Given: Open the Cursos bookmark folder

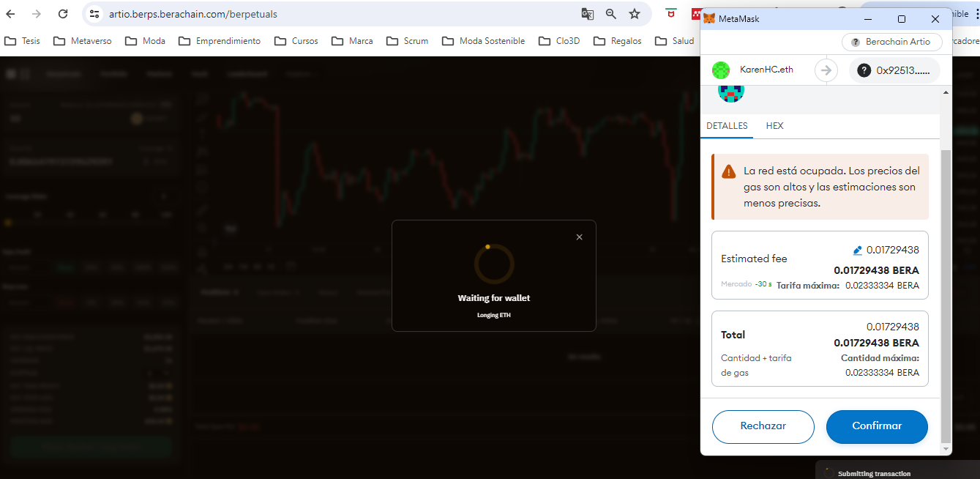Looking at the screenshot, I should [x=296, y=41].
